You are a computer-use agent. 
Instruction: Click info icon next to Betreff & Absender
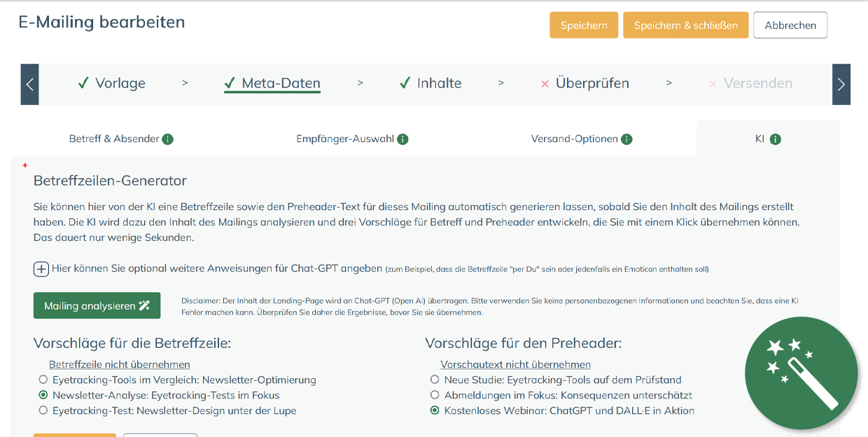pos(168,139)
